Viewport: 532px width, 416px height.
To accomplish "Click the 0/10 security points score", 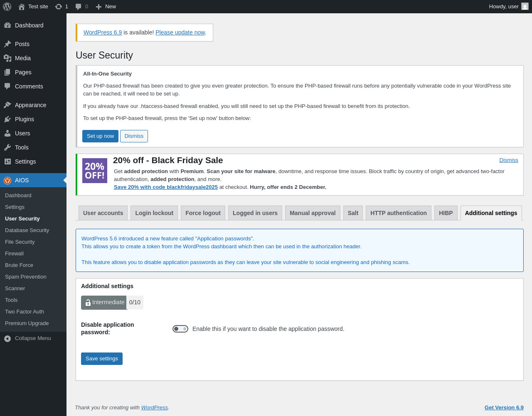I will (135, 303).
